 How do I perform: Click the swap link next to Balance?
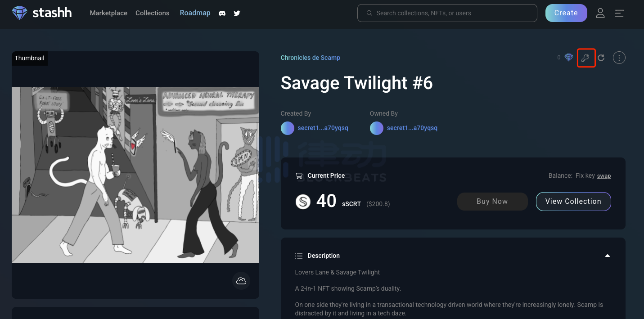point(603,176)
